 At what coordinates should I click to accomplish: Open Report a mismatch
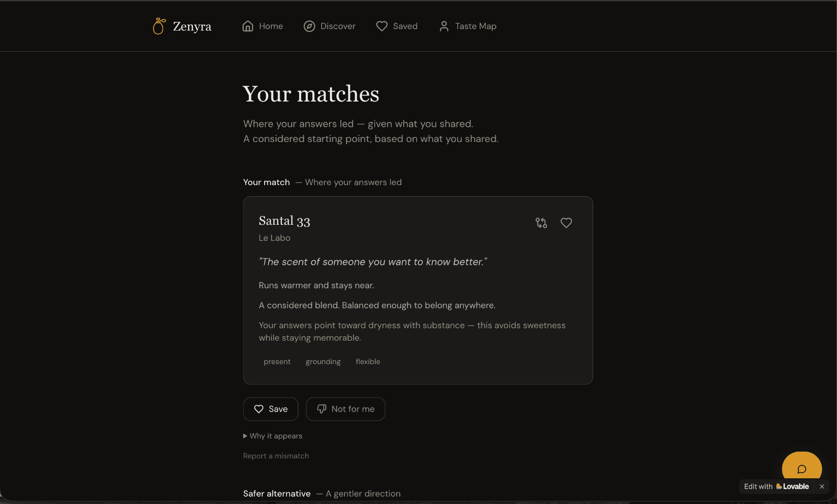point(276,456)
